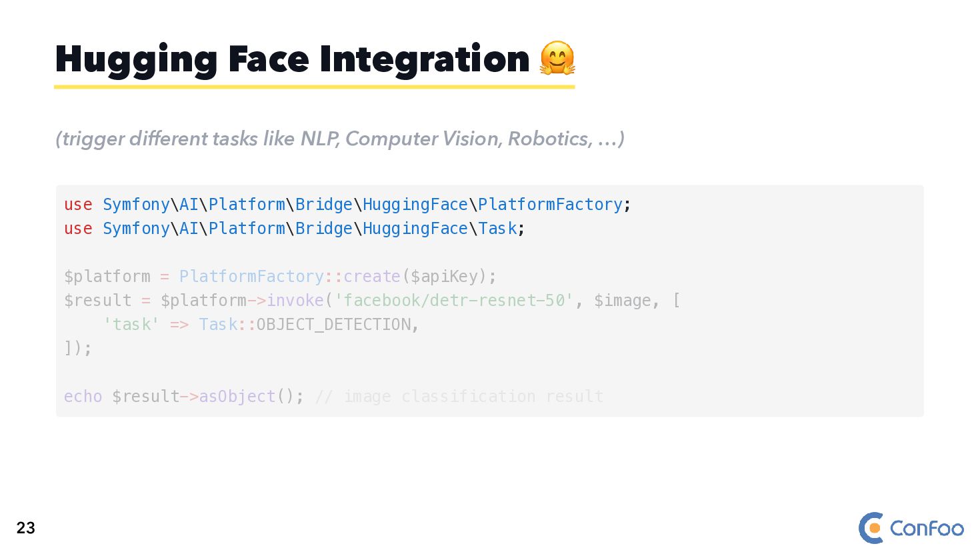Click the 'asObject' method call
This screenshot has height=552, width=980.
tap(237, 397)
